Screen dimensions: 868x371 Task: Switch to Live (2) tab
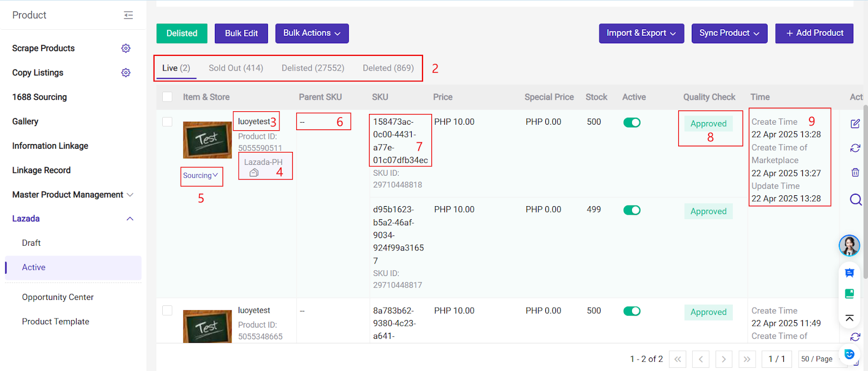coord(176,68)
